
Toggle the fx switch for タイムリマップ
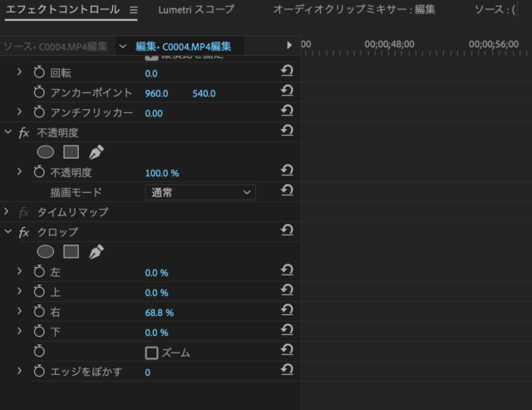tap(24, 212)
